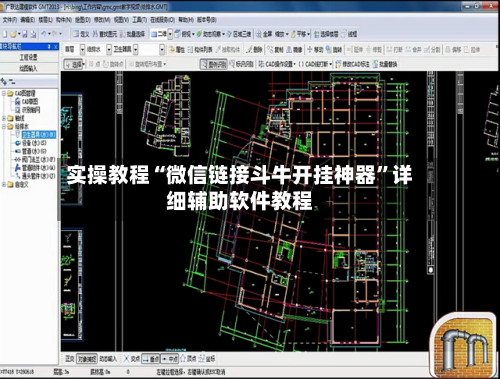Click the 分割 split tool
500x379 pixels.
pyautogui.click(x=432, y=50)
